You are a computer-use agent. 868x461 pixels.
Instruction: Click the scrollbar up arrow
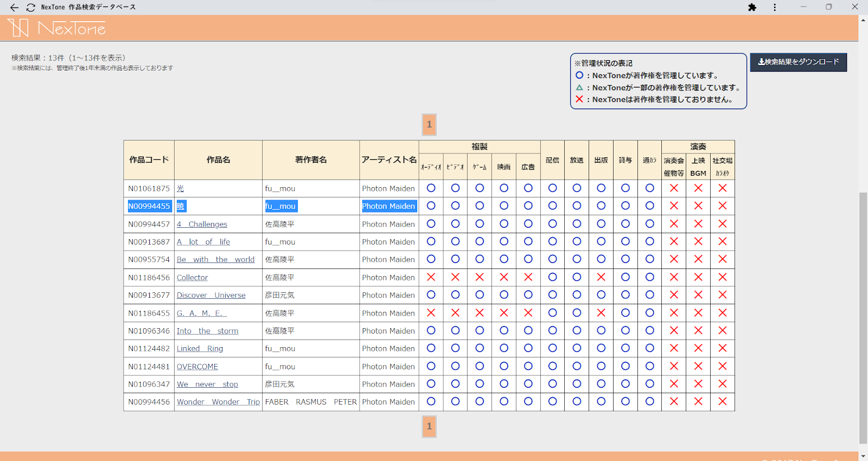point(863,20)
